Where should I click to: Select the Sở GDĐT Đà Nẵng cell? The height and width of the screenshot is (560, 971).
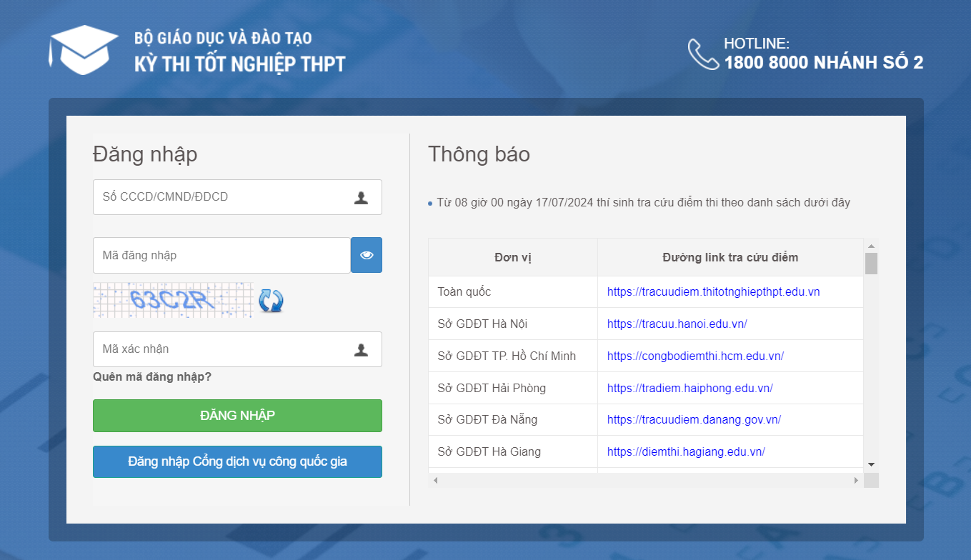[x=513, y=419]
